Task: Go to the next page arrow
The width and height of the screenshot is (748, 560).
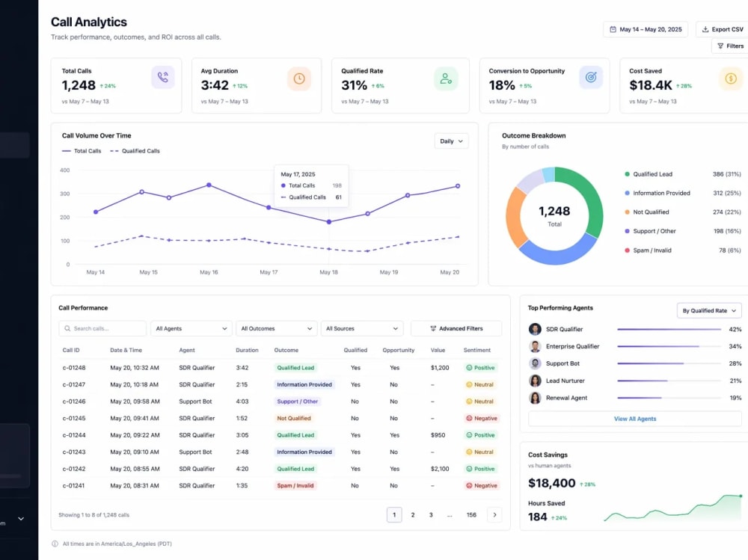Action: click(494, 514)
